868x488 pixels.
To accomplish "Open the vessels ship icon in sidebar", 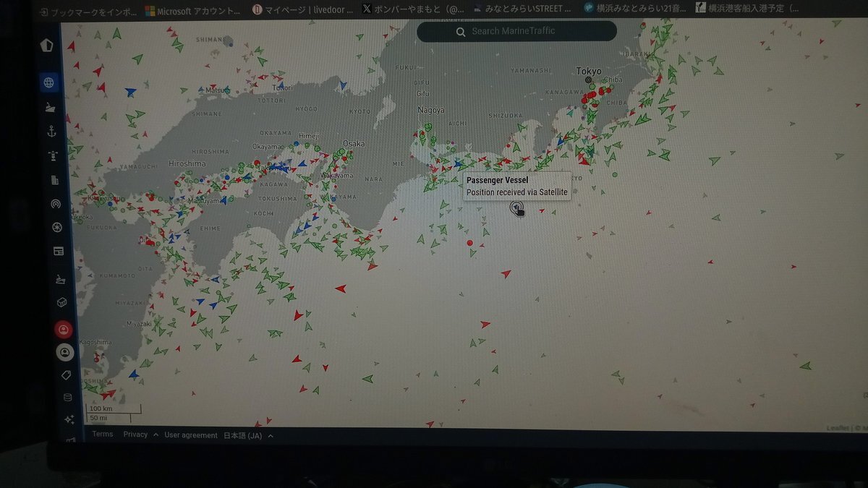I will 51,107.
